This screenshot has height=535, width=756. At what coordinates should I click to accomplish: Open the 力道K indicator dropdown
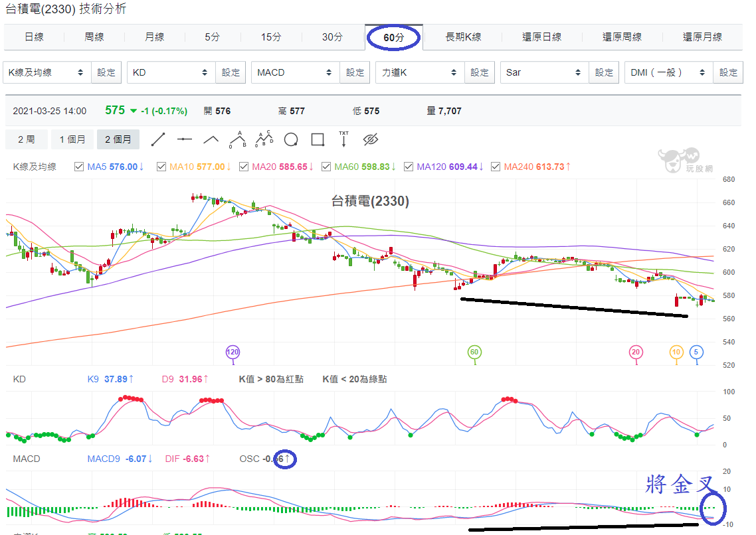(420, 72)
